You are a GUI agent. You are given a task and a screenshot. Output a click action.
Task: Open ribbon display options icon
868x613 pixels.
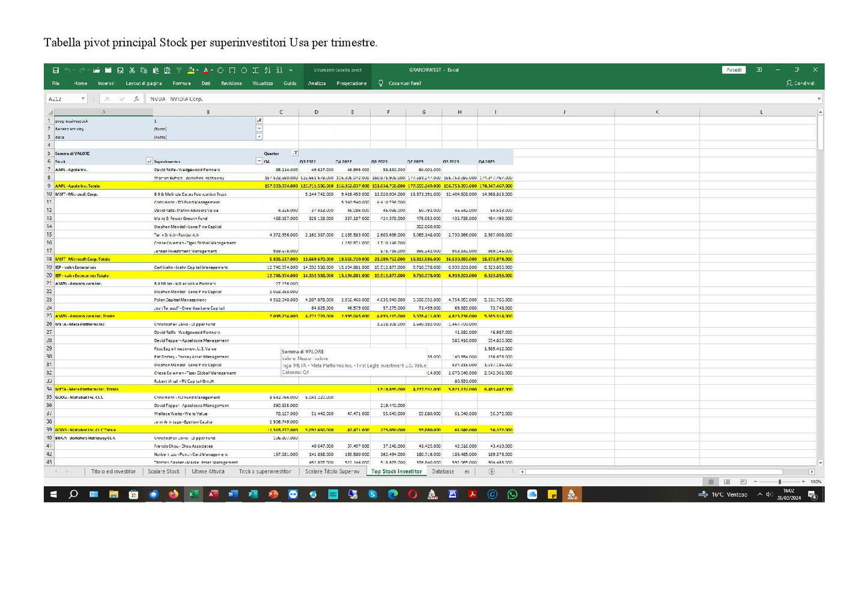click(x=759, y=70)
